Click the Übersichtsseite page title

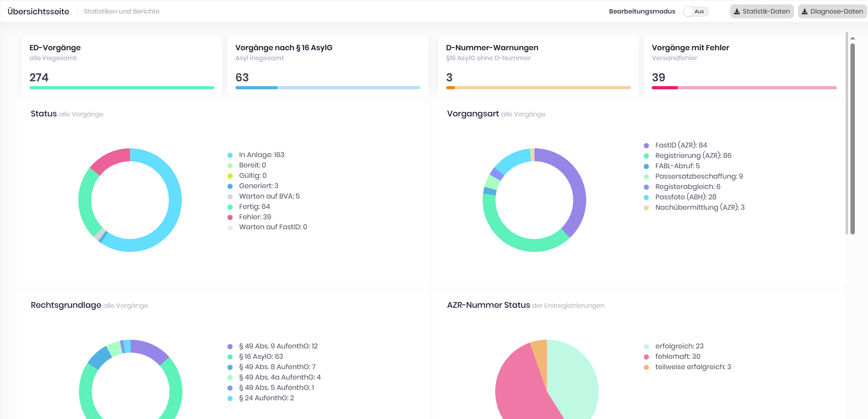[38, 12]
